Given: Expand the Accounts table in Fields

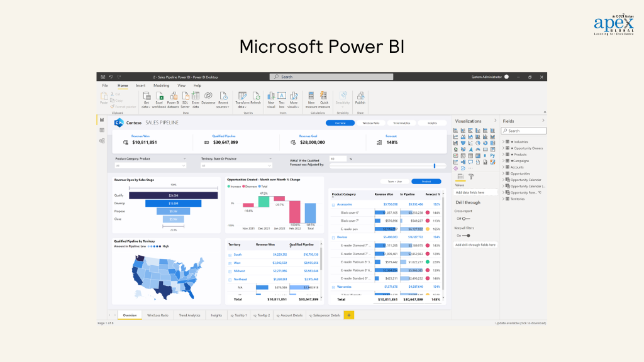Looking at the screenshot, I should [504, 167].
